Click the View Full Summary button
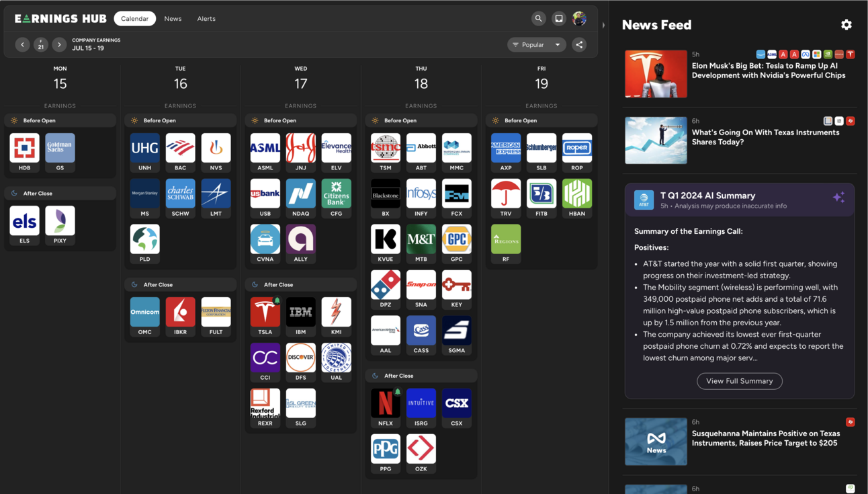868x494 pixels. click(739, 381)
